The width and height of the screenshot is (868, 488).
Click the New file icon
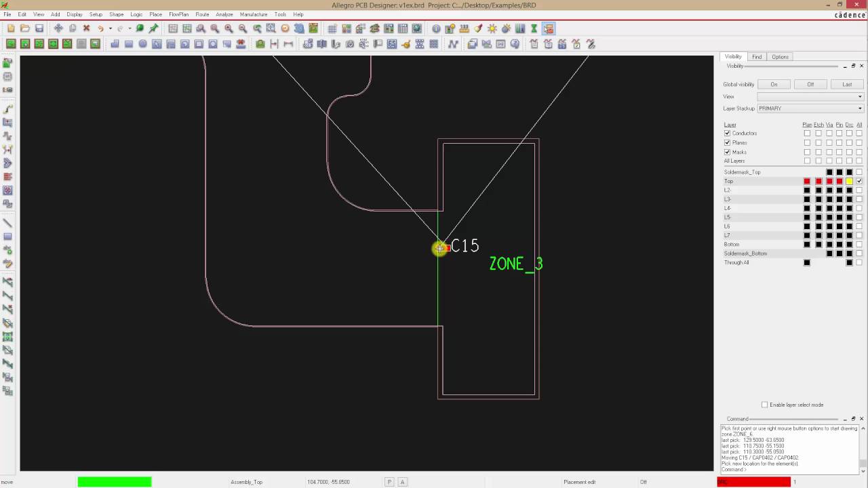(11, 28)
